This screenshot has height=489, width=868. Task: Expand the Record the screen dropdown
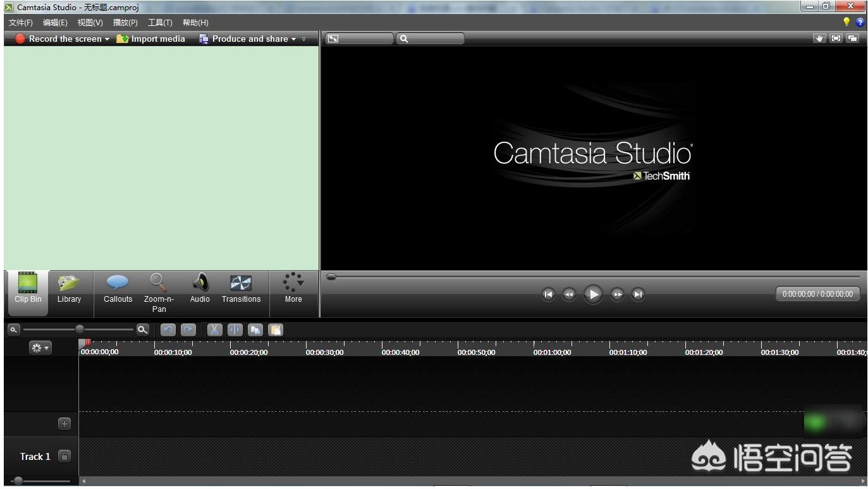point(107,39)
